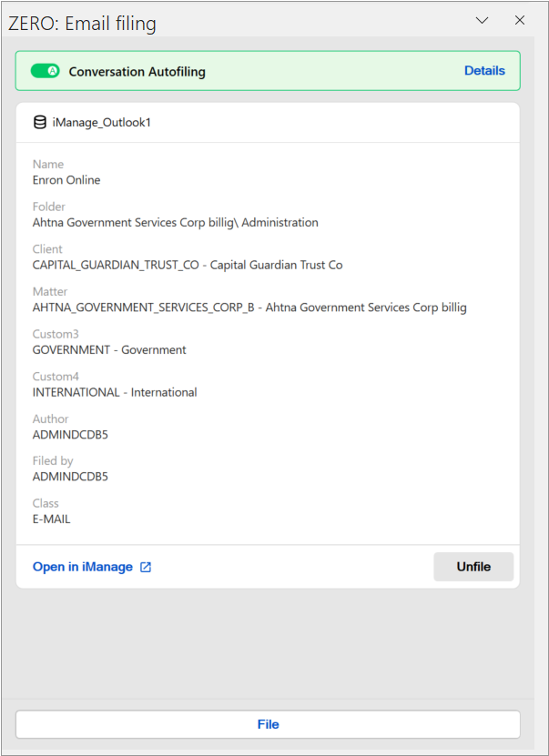
Task: Click the Unfile button
Action: (473, 567)
